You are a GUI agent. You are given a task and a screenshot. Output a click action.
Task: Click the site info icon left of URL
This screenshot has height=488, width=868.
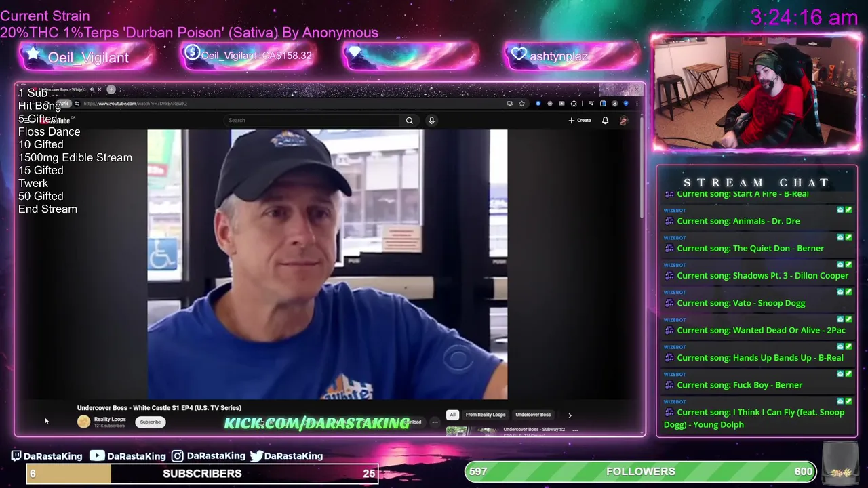pos(77,104)
